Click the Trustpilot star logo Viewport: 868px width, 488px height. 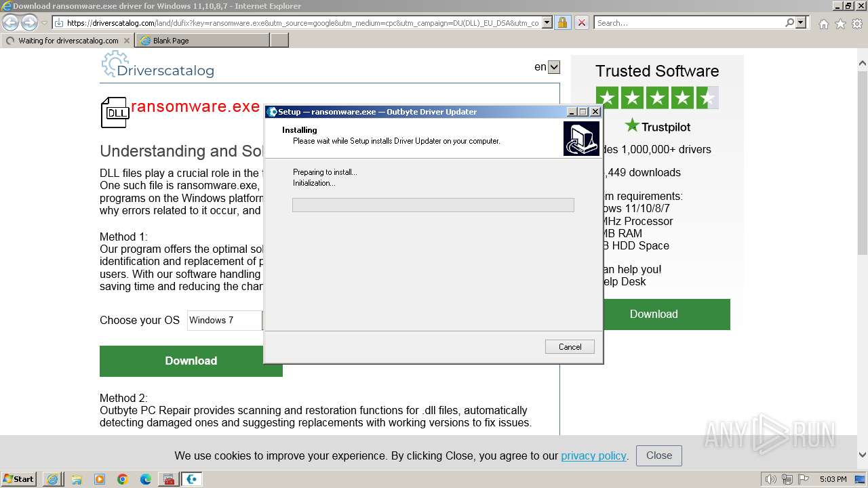[x=632, y=125]
